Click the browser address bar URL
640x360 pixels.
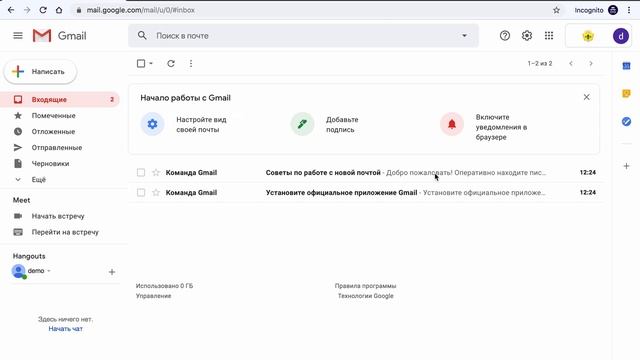[140, 10]
